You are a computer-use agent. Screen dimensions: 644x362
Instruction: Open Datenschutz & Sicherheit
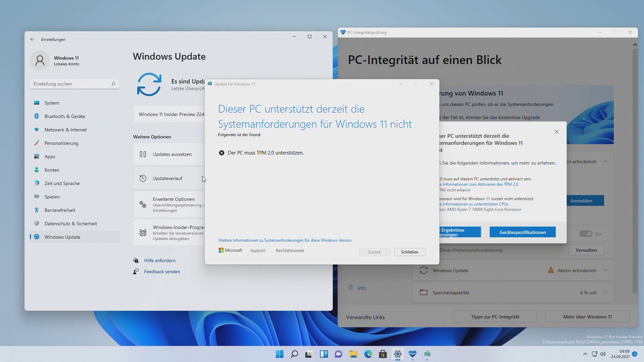point(74,224)
